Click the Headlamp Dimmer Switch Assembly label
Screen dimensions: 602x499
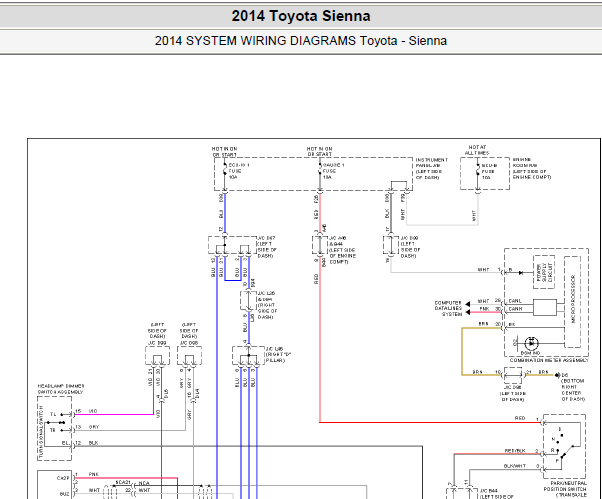tap(61, 389)
